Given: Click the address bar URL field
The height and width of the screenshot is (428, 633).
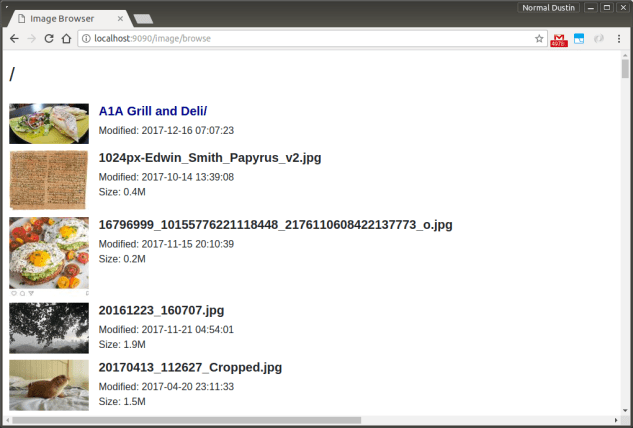Looking at the screenshot, I should 300,38.
